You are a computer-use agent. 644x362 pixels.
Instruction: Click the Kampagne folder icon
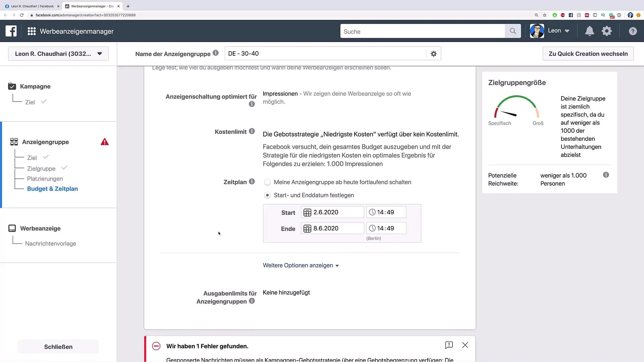[x=12, y=86]
